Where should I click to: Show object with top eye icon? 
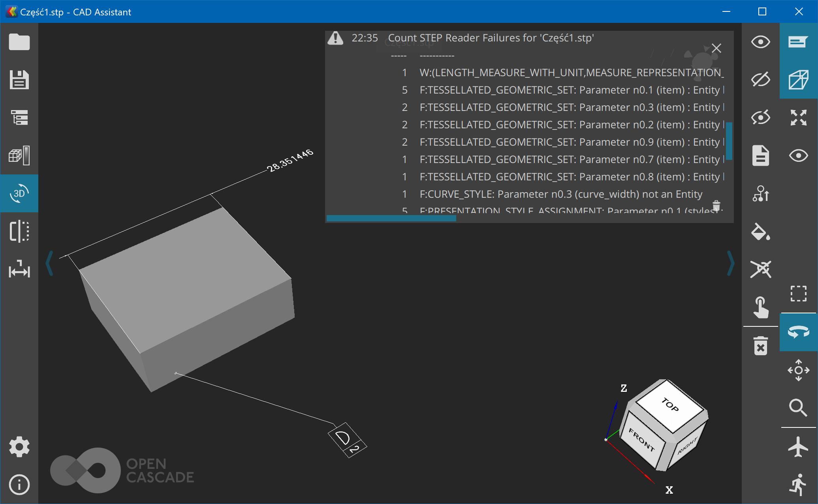pos(760,42)
